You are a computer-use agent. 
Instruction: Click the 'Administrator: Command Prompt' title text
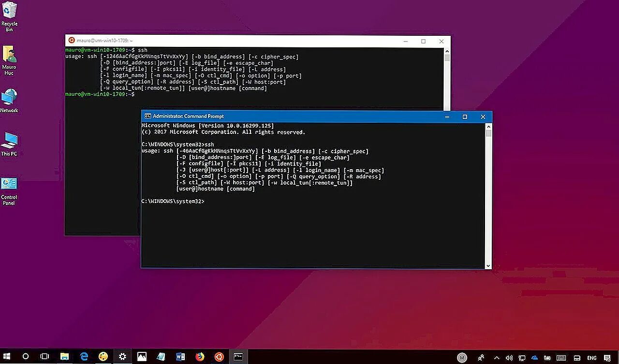(x=188, y=116)
